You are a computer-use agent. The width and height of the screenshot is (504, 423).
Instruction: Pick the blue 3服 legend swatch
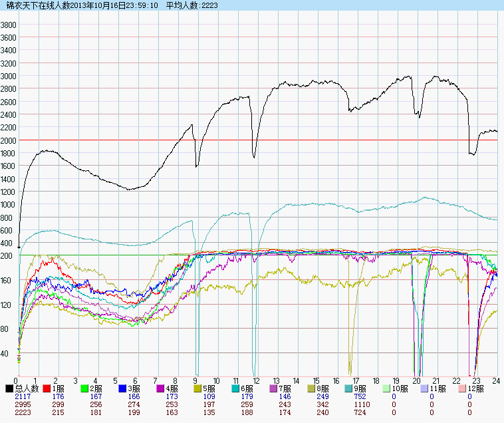click(122, 388)
